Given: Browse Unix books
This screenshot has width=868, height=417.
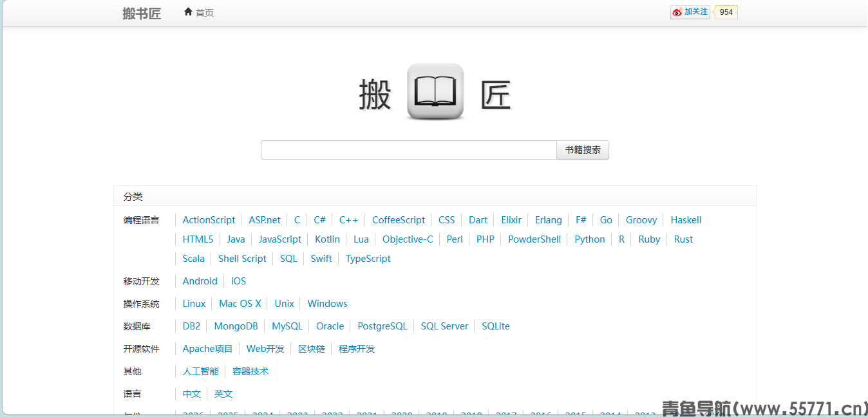Looking at the screenshot, I should point(284,304).
